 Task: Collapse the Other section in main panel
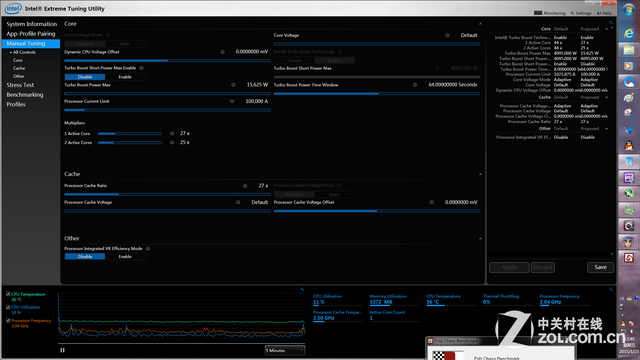pos(480,238)
